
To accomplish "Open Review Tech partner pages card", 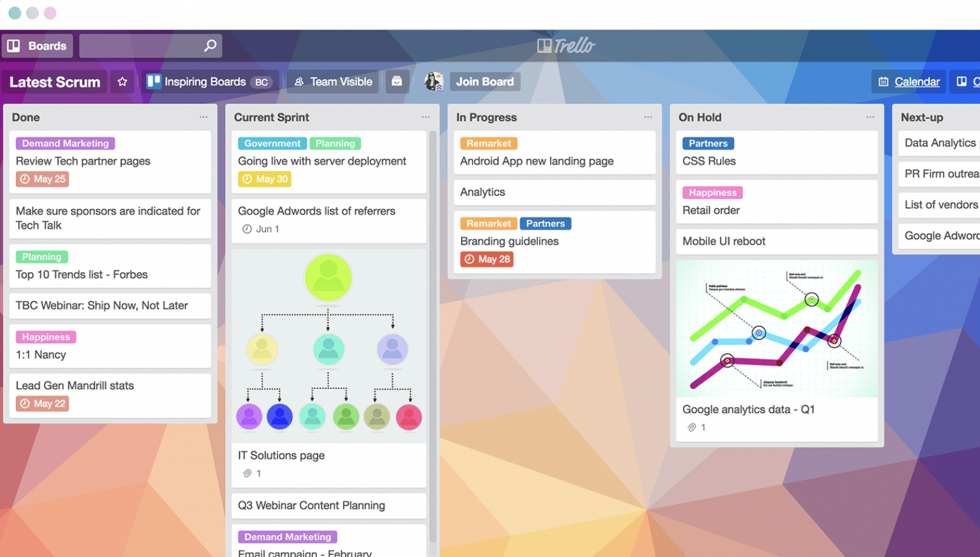I will coord(110,161).
